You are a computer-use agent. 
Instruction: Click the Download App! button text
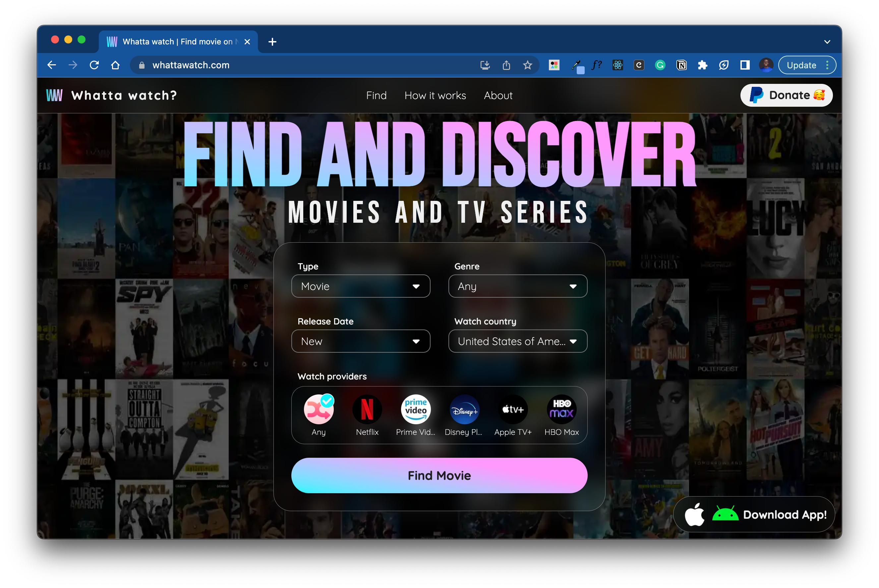coord(785,514)
